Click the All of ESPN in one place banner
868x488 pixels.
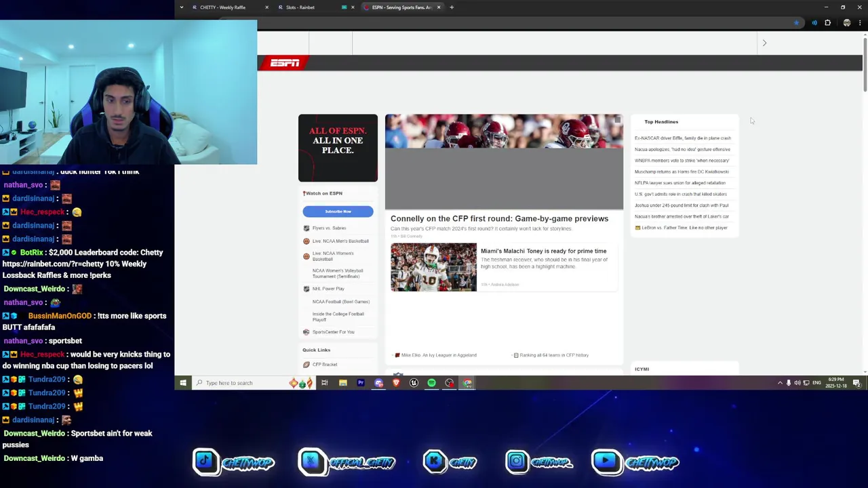pyautogui.click(x=338, y=148)
